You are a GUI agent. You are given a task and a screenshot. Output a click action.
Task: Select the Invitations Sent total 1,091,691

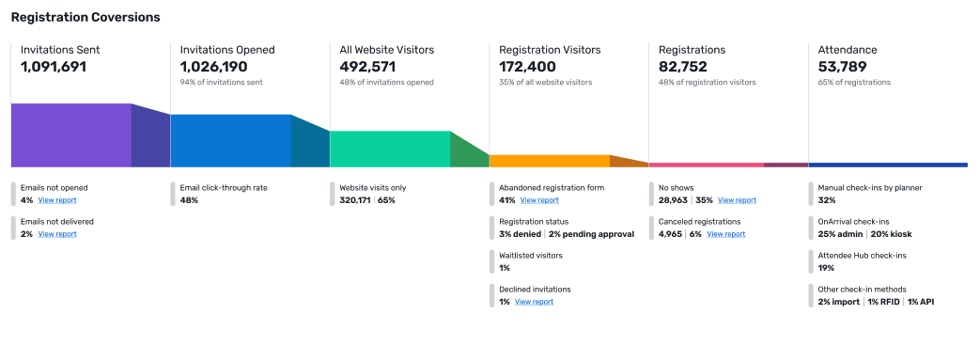tap(54, 66)
